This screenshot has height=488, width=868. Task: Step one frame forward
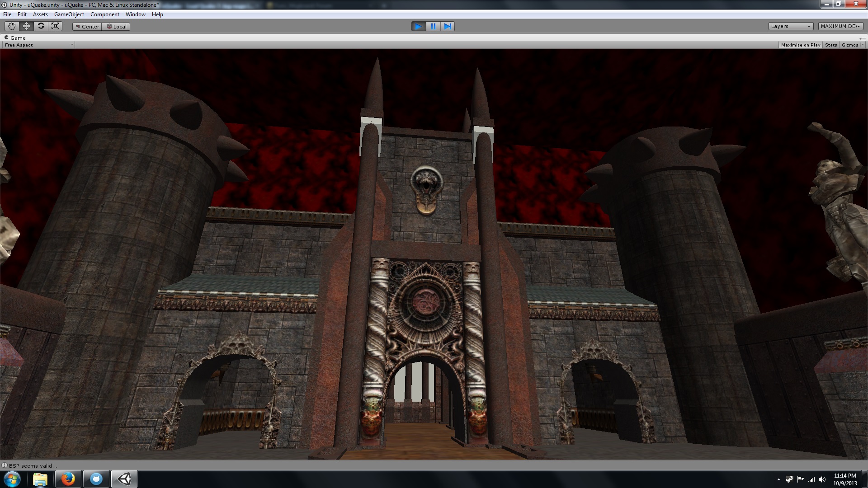[x=448, y=26]
